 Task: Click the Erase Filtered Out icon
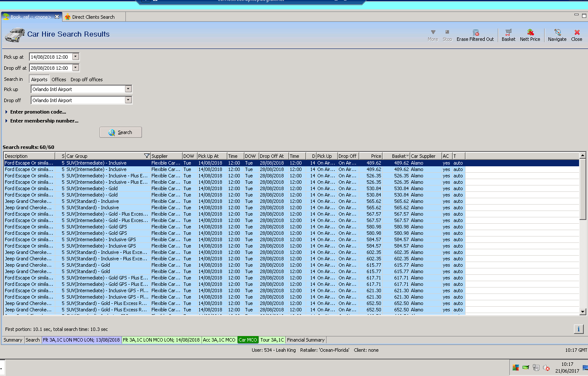(x=475, y=34)
